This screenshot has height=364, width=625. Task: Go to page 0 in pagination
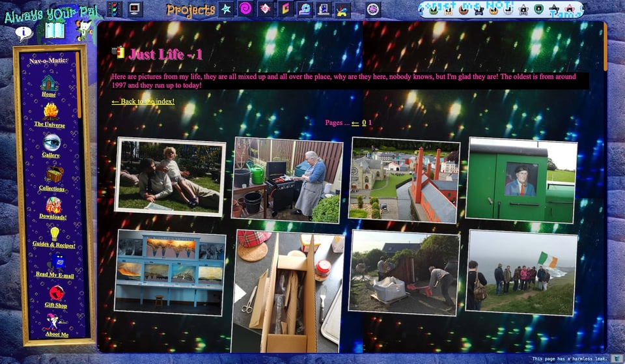click(x=364, y=123)
